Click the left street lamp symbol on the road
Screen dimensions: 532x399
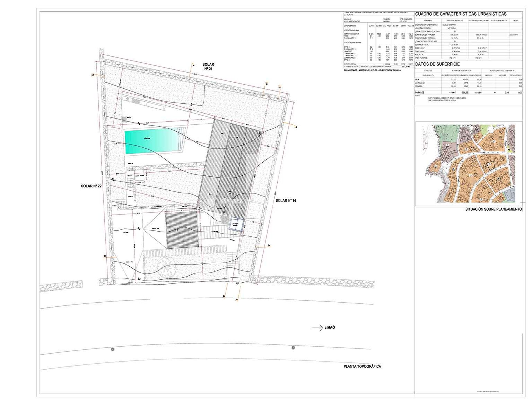[x=113, y=349]
